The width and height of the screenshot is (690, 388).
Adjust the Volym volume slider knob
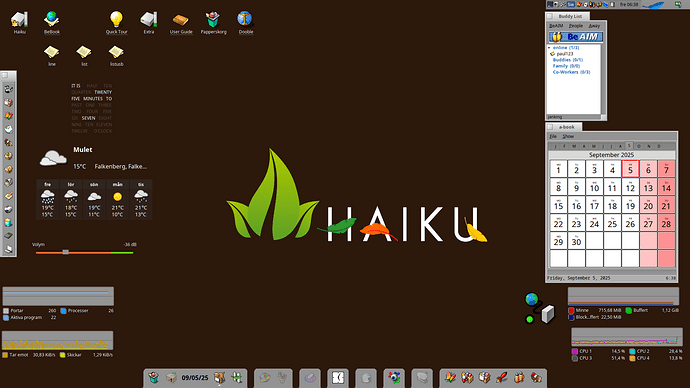[x=66, y=252]
